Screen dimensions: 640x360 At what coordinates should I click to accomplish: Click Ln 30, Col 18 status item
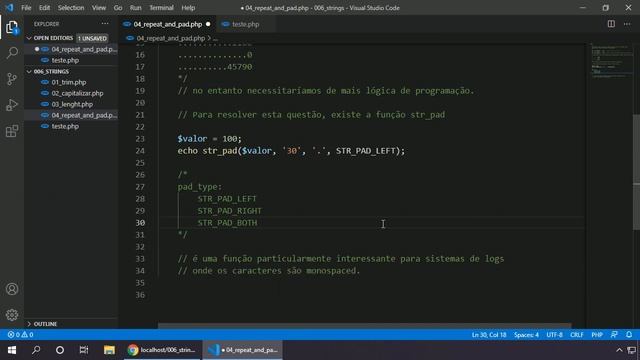click(x=489, y=335)
